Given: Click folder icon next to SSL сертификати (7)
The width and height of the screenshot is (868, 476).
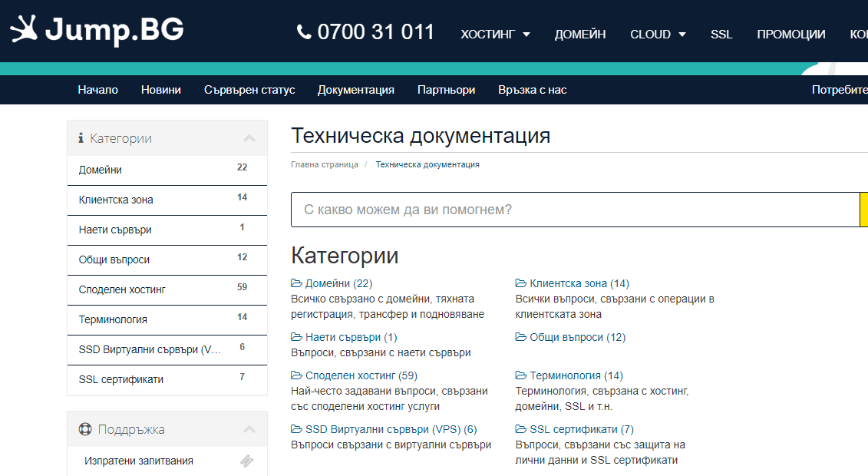Looking at the screenshot, I should (x=521, y=429).
